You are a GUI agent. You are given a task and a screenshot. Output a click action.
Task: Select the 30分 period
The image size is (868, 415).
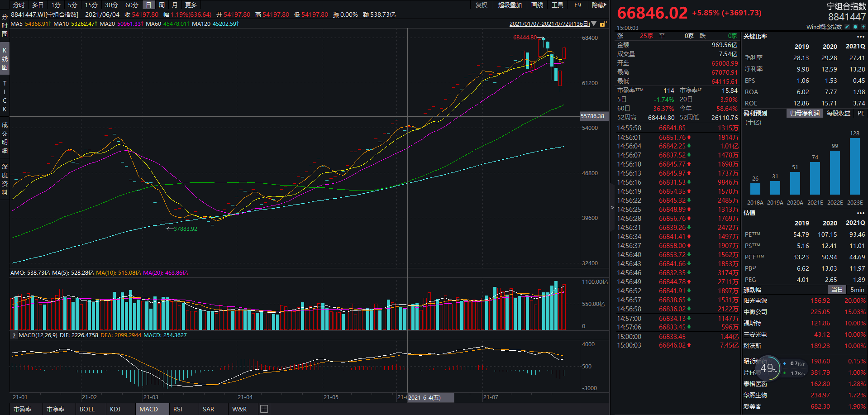pyautogui.click(x=111, y=5)
